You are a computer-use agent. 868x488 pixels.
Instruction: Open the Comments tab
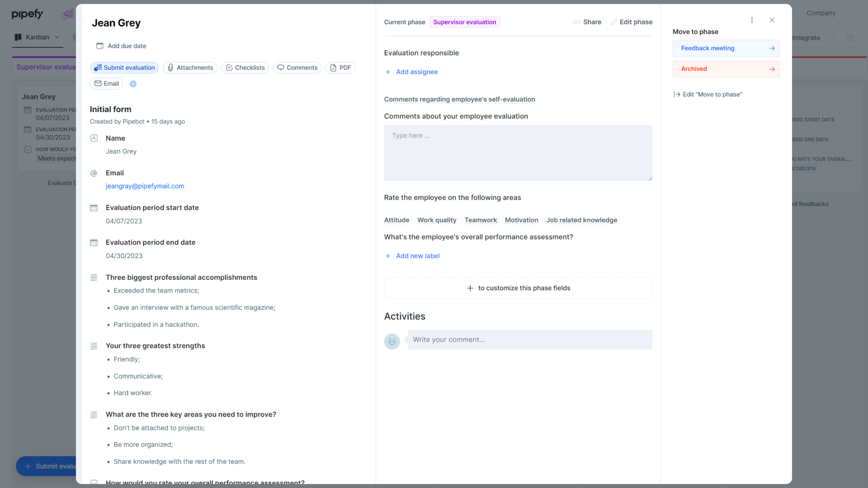point(297,68)
